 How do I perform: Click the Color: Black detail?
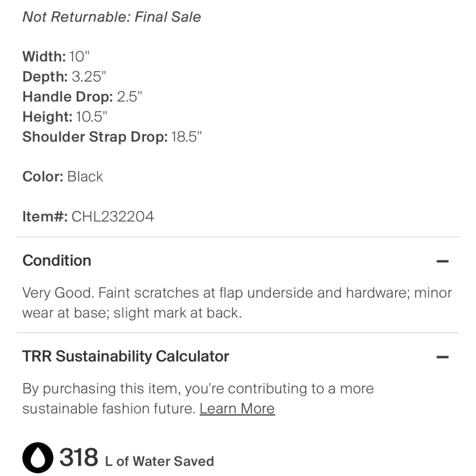[62, 177]
